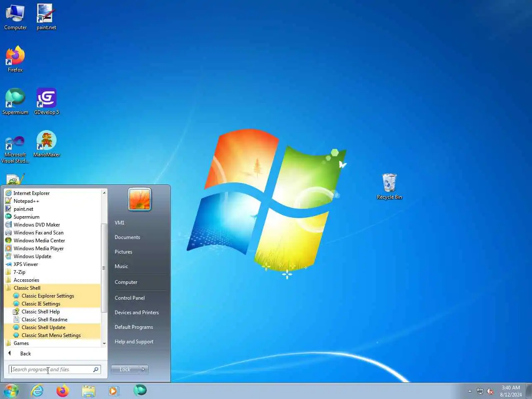The width and height of the screenshot is (532, 399).
Task: Open Classic IE Settings
Action: 52,303
